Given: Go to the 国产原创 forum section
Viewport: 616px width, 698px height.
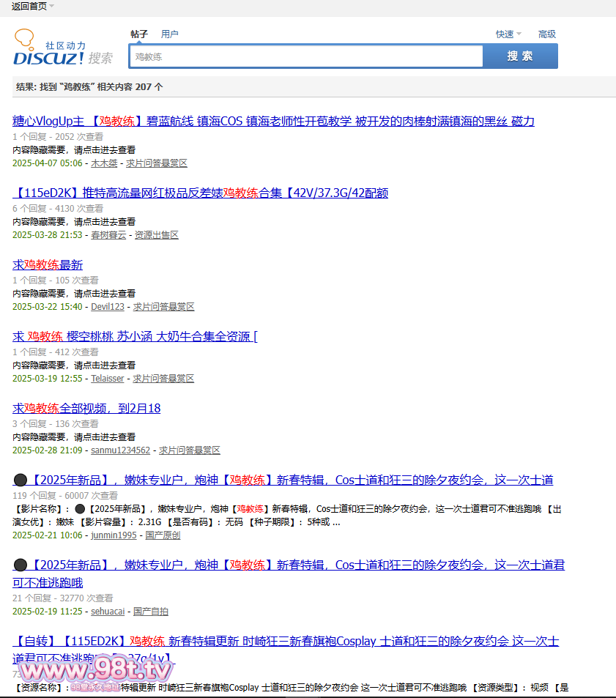Looking at the screenshot, I should [x=163, y=535].
